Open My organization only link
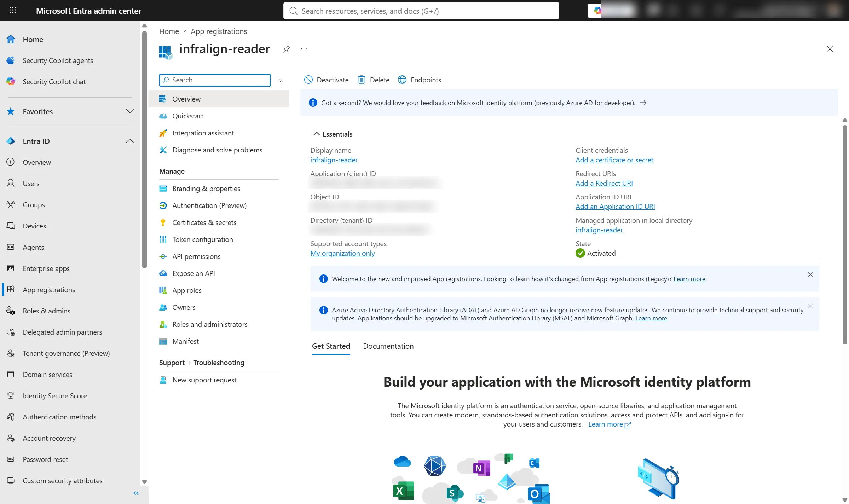The width and height of the screenshot is (849, 504). coord(342,253)
